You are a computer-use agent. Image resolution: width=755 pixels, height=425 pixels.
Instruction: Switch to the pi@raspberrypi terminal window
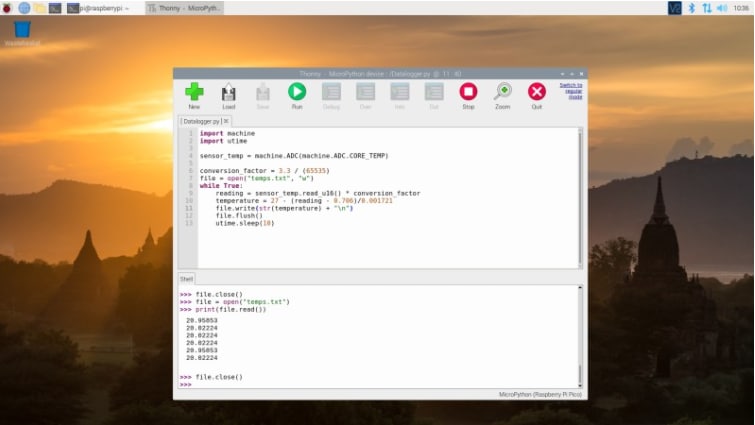tap(99, 8)
